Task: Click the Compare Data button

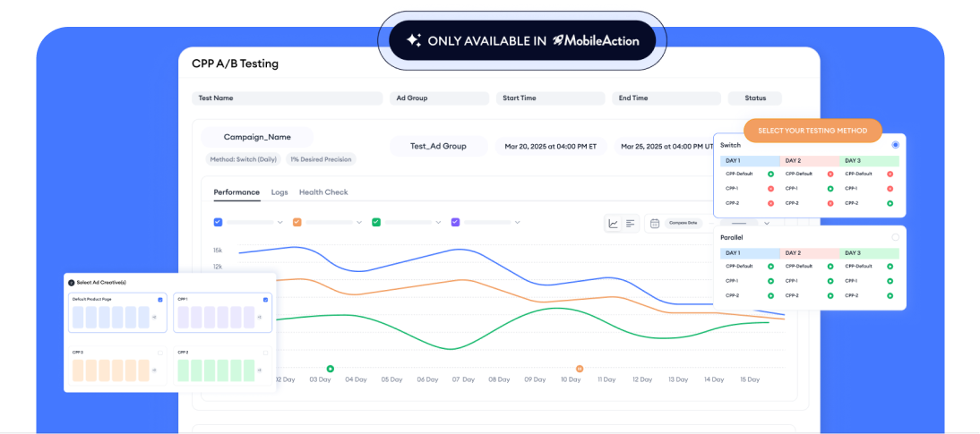Action: coord(681,223)
